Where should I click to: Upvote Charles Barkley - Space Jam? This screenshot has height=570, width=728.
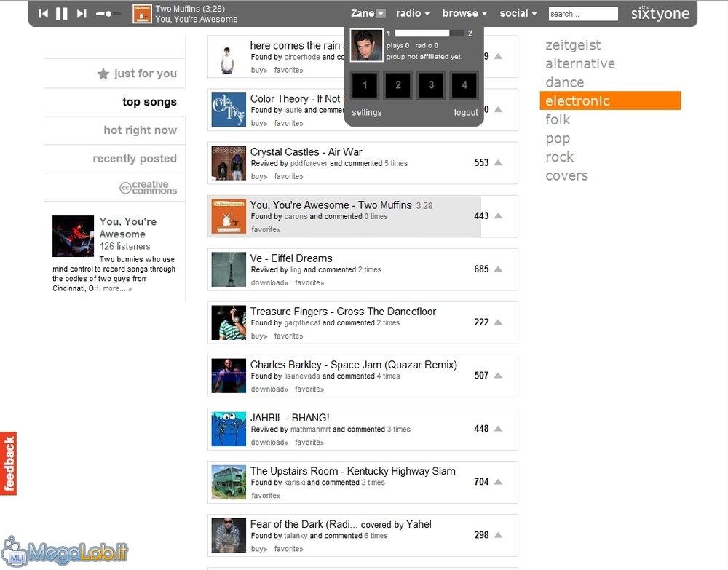tap(498, 375)
